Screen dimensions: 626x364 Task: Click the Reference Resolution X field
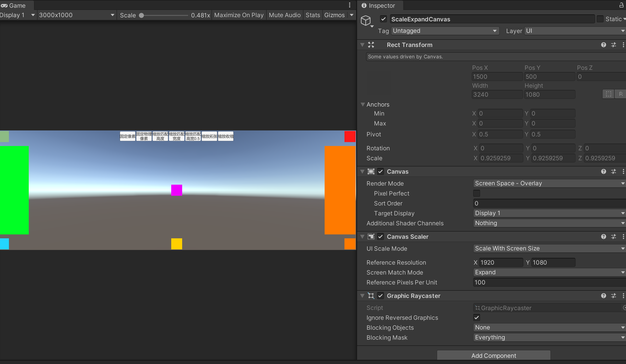[x=501, y=262]
